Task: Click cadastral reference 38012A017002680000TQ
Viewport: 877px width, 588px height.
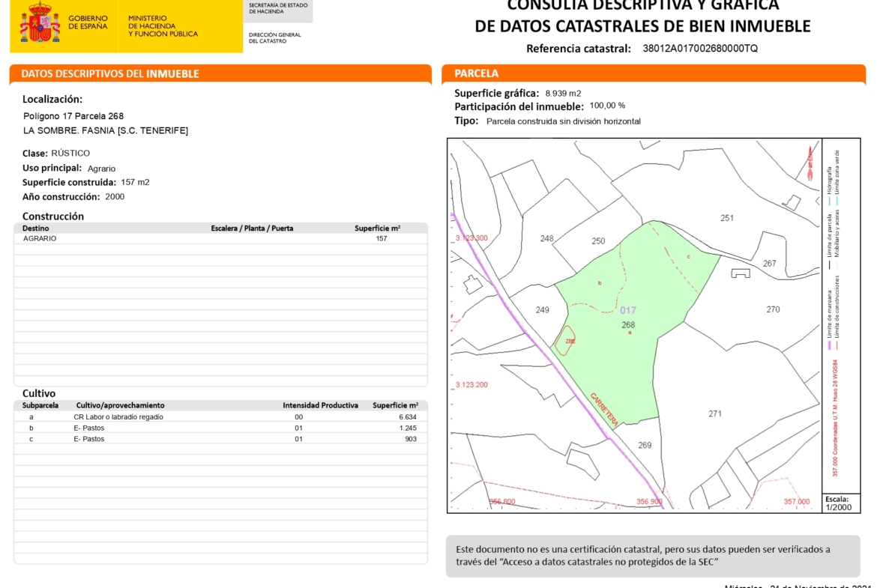Action: point(700,49)
